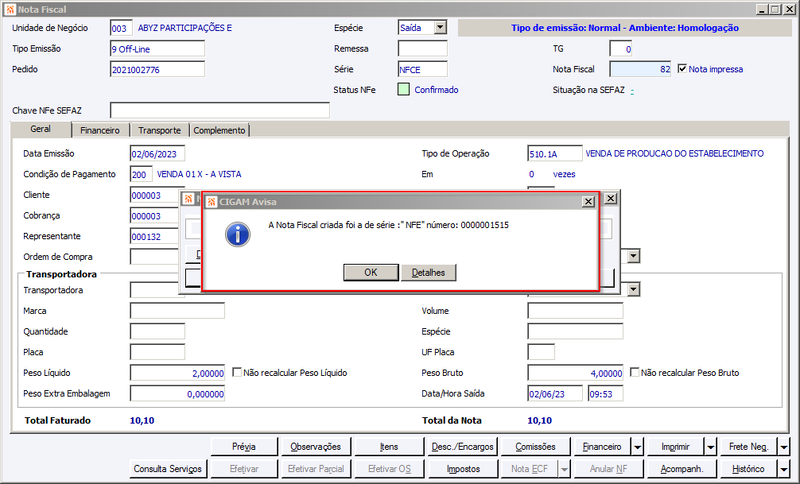Expand the Histórico button dropdown arrow
Image resolution: width=800 pixels, height=484 pixels.
784,468
